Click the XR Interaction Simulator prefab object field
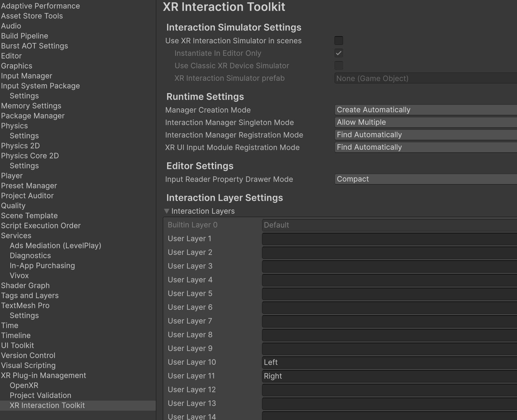The width and height of the screenshot is (517, 420). coord(426,78)
